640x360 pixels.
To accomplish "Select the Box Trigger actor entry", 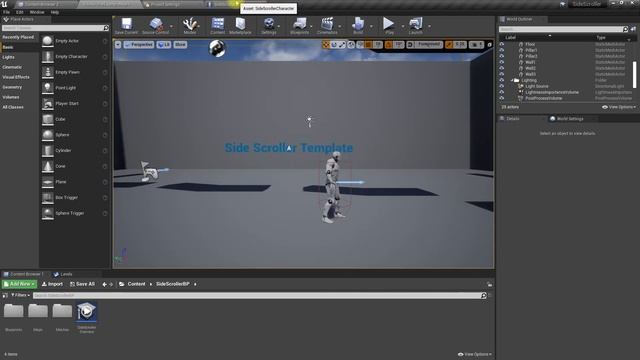I will coord(75,198).
